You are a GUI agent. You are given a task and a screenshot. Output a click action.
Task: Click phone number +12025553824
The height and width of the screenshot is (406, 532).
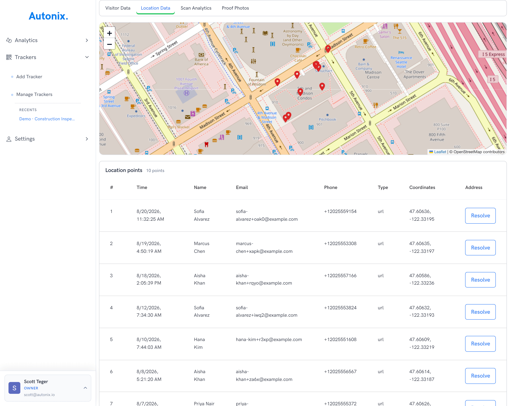(x=340, y=308)
